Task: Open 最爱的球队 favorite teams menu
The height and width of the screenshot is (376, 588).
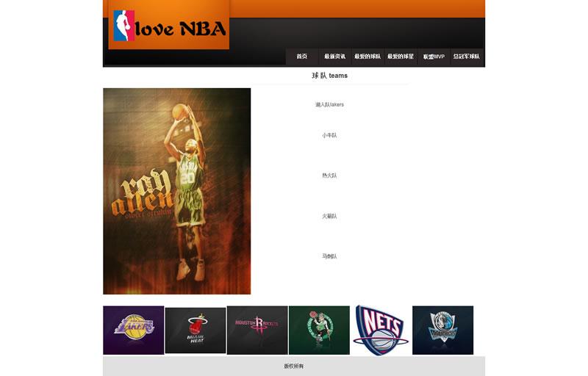Action: pos(367,57)
